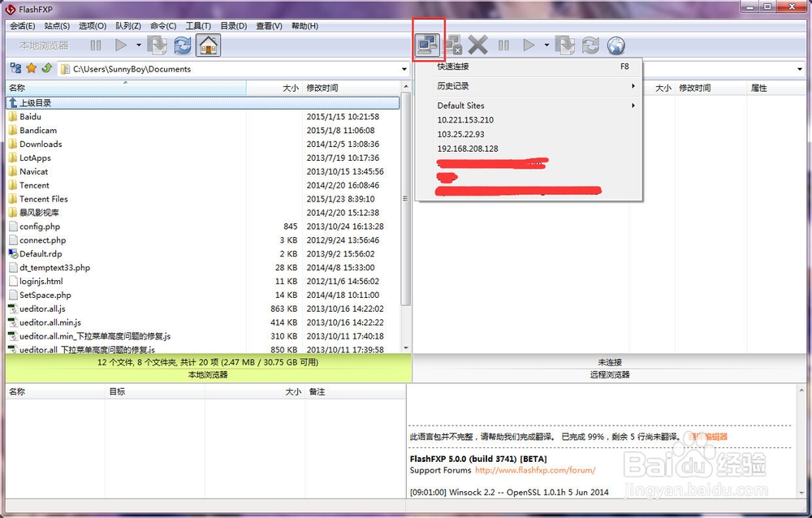Open the 命令(C) menu
Image resolution: width=812 pixels, height=518 pixels.
(x=163, y=26)
